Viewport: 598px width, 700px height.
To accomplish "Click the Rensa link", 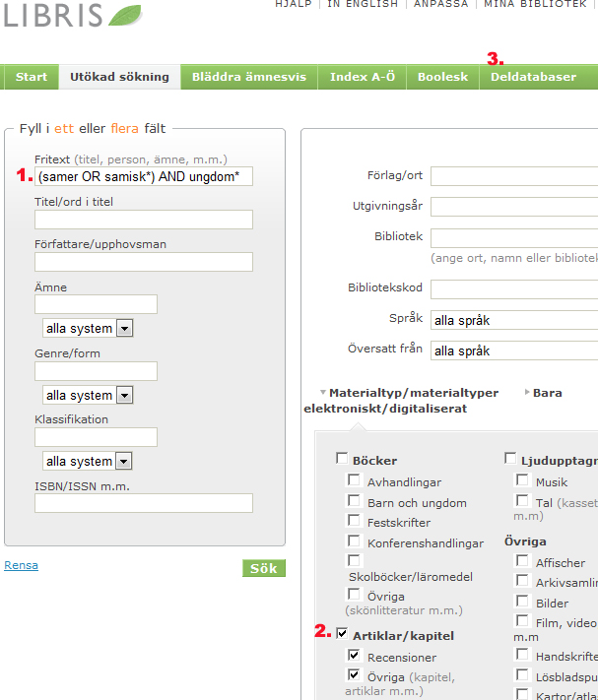I will (21, 565).
